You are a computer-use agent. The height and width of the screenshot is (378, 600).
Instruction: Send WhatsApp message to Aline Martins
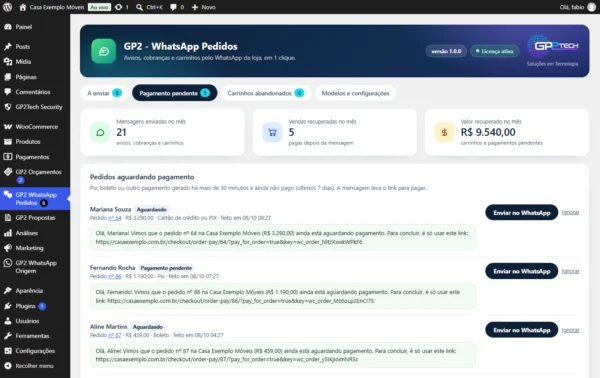pos(522,330)
